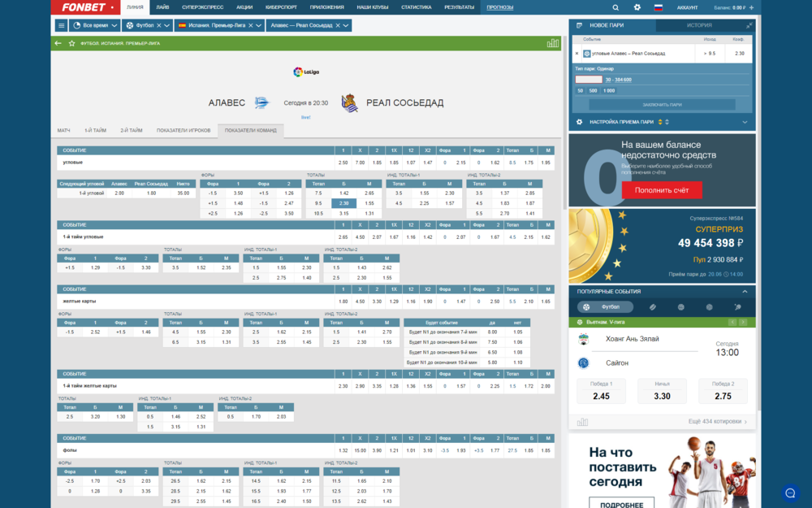Set stake to 50 quick amount
812x508 pixels.
click(580, 91)
